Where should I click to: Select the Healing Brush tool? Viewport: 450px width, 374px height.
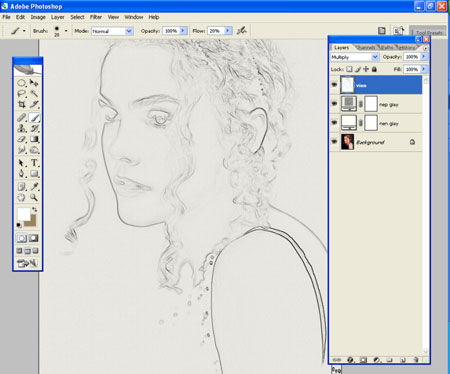tap(22, 117)
